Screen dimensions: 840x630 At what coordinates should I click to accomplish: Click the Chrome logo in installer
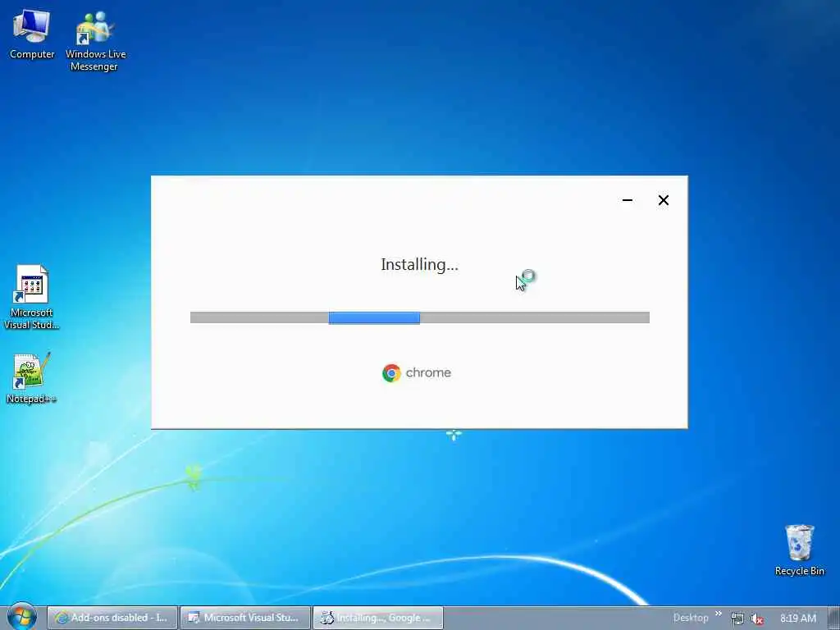(391, 373)
